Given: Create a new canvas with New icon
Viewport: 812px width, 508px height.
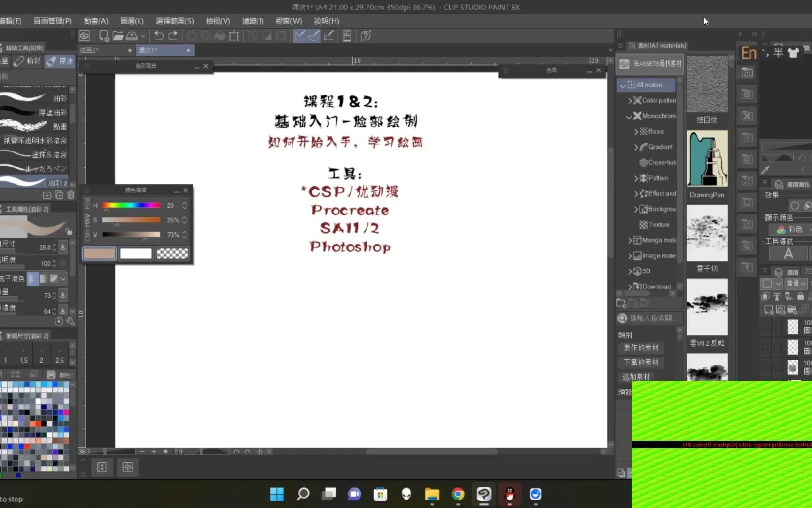Looking at the screenshot, I should (x=104, y=36).
